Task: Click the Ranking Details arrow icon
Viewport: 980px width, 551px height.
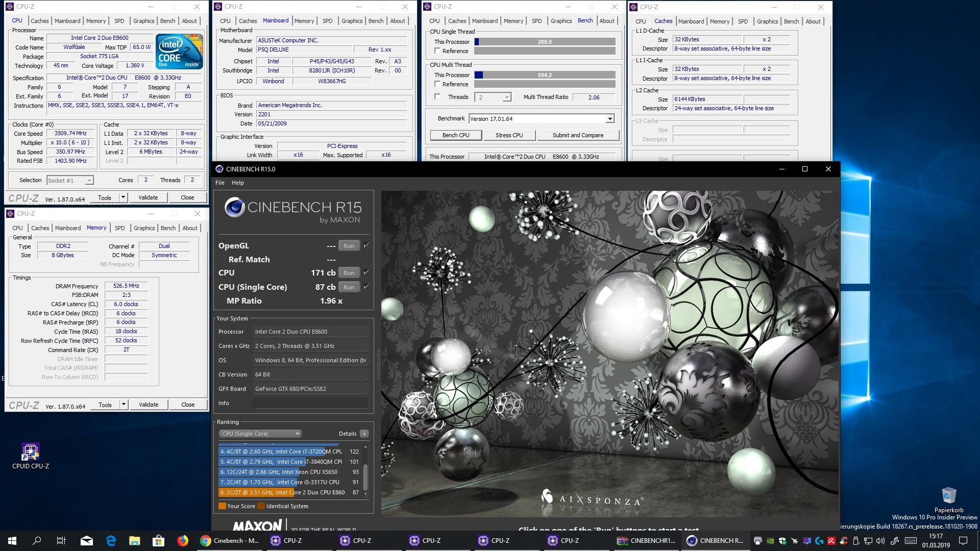Action: (364, 434)
